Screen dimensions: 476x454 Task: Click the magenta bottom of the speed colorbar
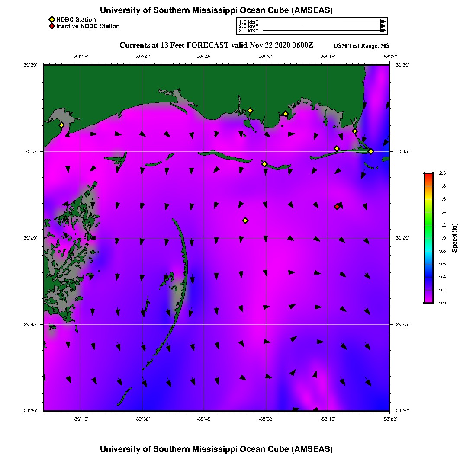pyautogui.click(x=428, y=300)
